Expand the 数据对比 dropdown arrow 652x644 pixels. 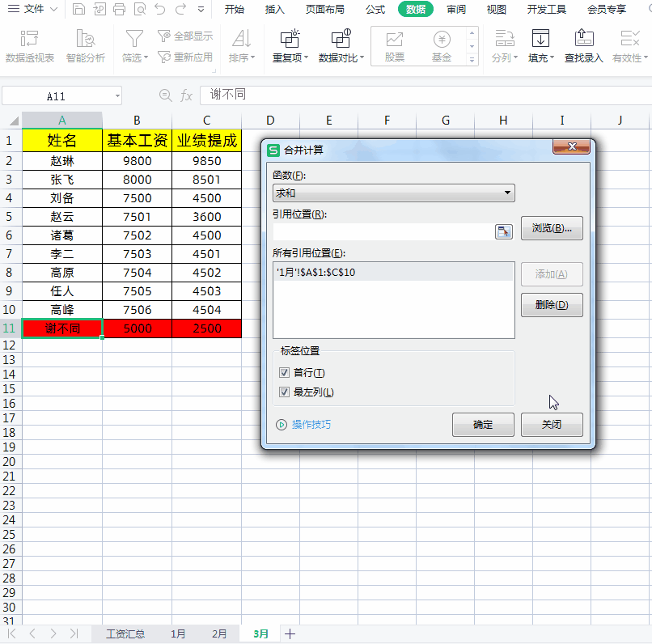362,57
